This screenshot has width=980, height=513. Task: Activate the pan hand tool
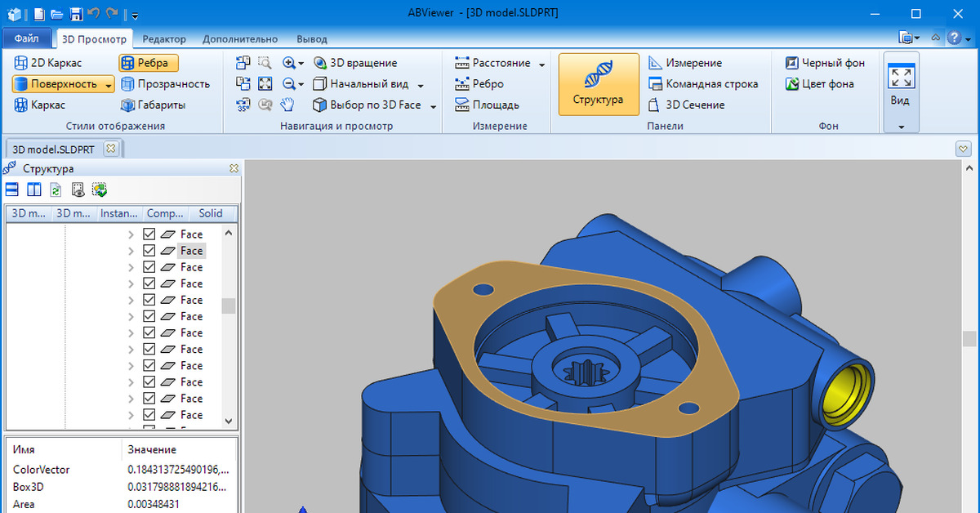coord(287,105)
